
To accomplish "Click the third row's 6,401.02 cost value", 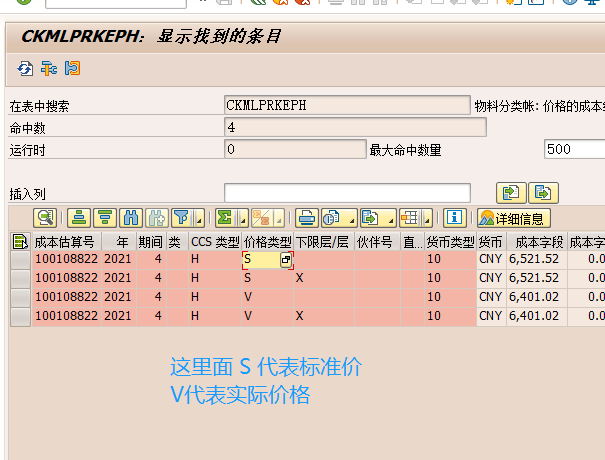I will click(x=534, y=297).
